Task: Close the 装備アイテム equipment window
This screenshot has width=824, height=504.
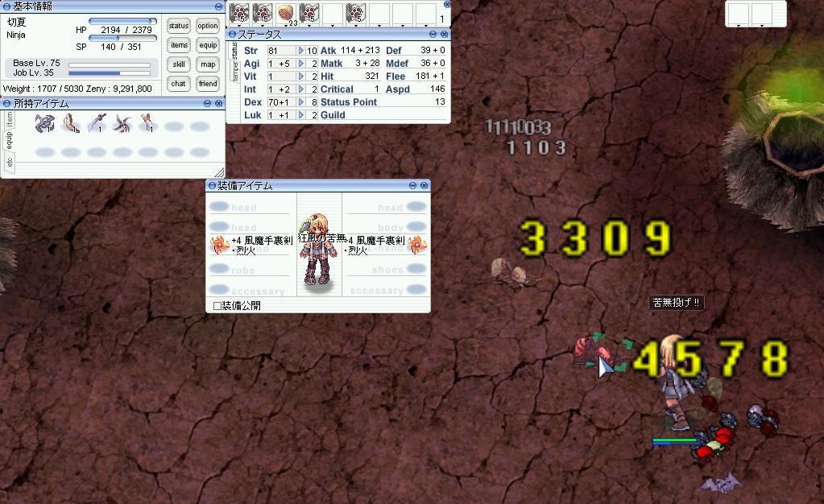Action: click(x=424, y=185)
